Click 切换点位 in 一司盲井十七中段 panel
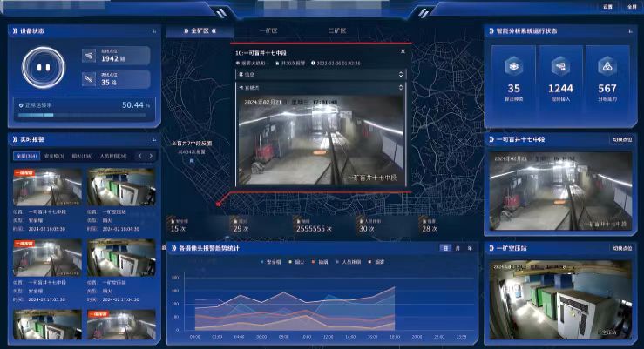 click(622, 139)
